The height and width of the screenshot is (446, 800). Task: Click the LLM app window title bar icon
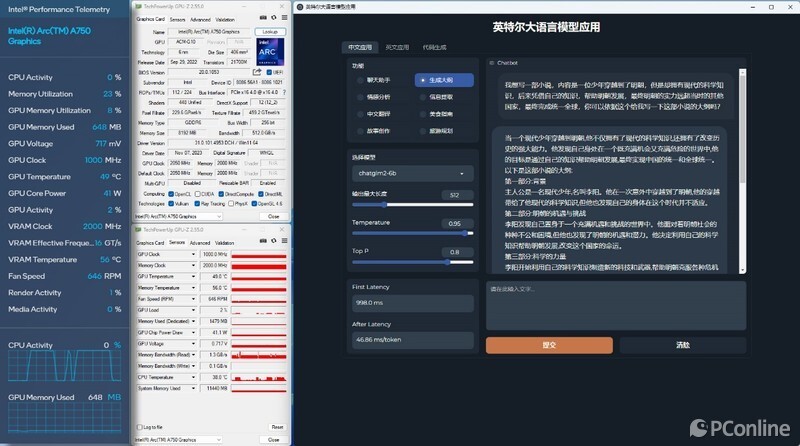tap(300, 7)
